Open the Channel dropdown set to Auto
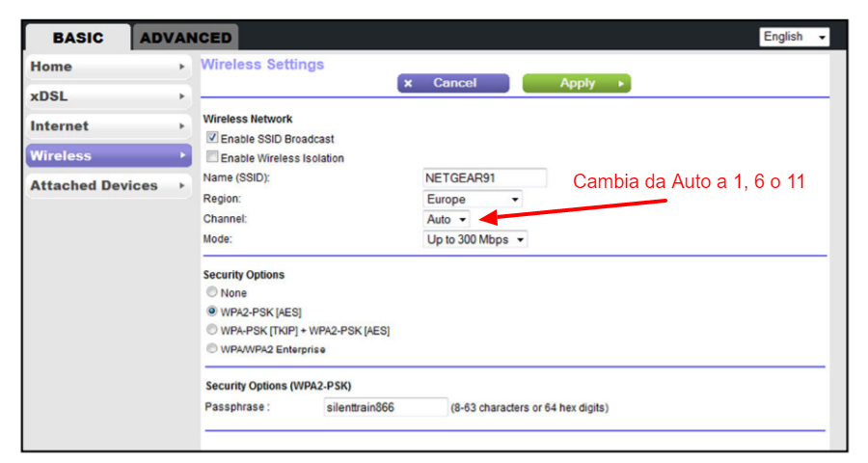Viewport: 868px width, 463px height. pos(447,220)
